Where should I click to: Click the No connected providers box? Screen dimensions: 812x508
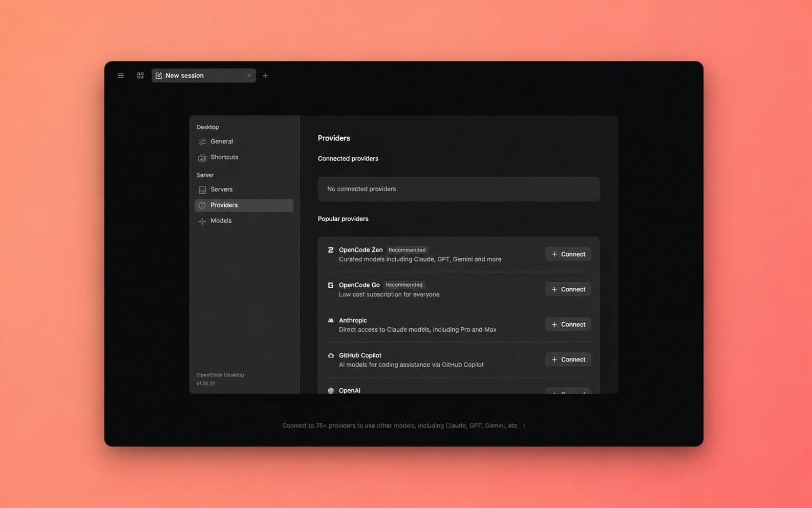[x=459, y=189]
